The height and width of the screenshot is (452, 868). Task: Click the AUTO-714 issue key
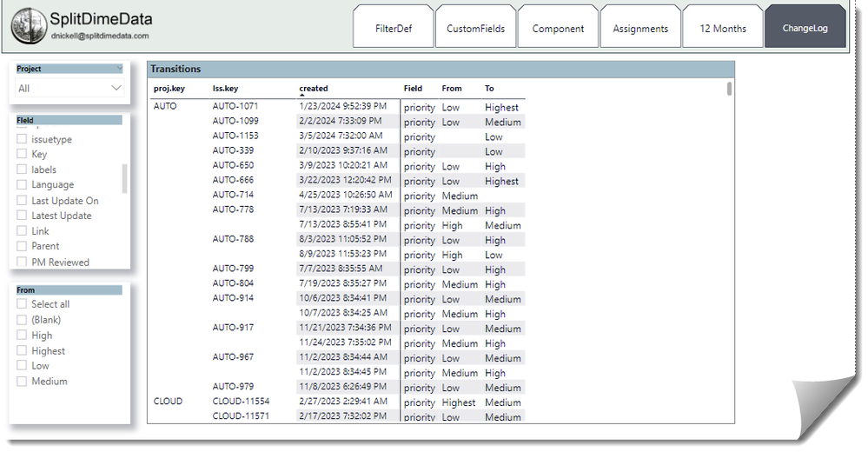(233, 195)
